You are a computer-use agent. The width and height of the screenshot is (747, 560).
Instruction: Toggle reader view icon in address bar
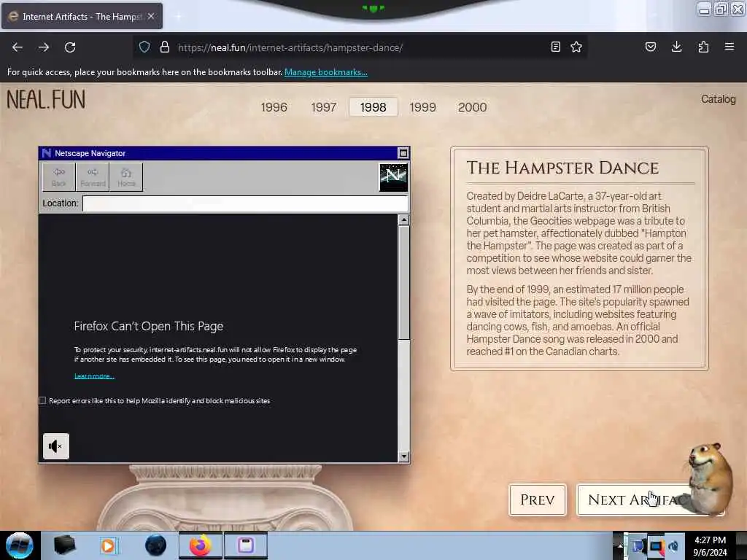[x=555, y=47]
